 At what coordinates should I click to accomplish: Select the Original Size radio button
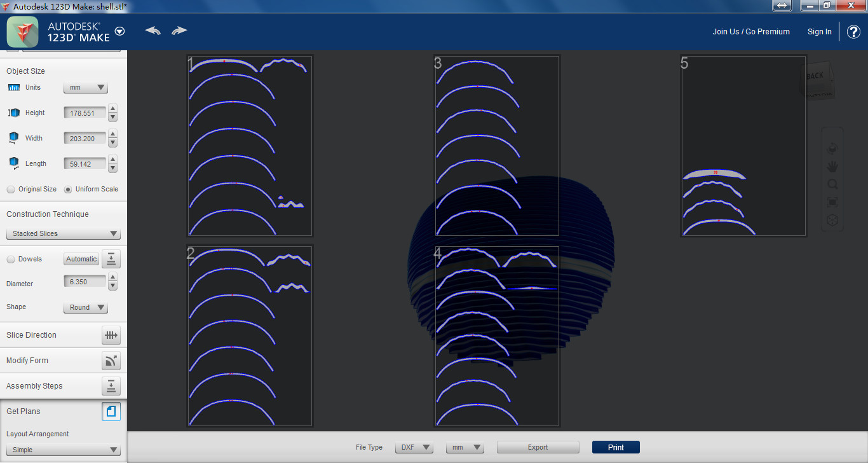click(11, 189)
